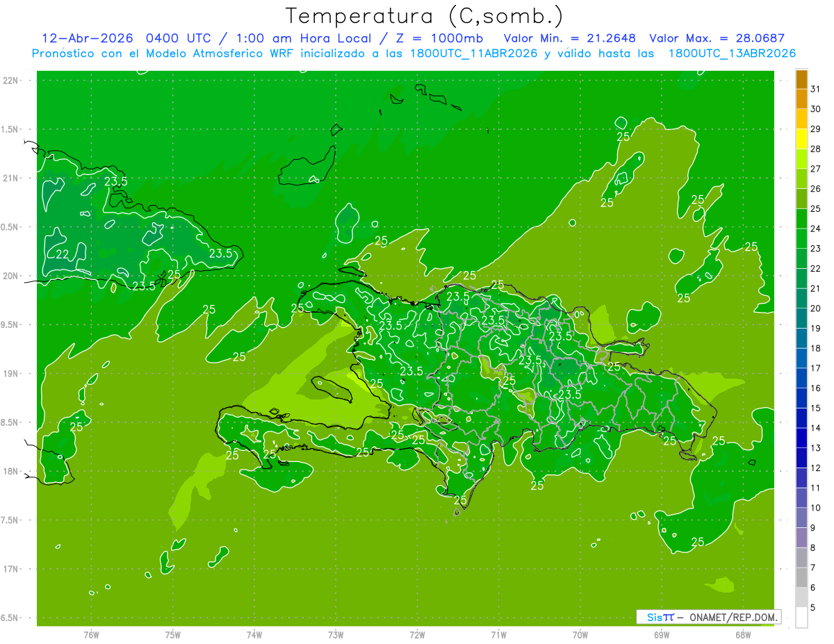The image size is (834, 644).
Task: Click the WRF model forecast description line
Action: coord(414,53)
